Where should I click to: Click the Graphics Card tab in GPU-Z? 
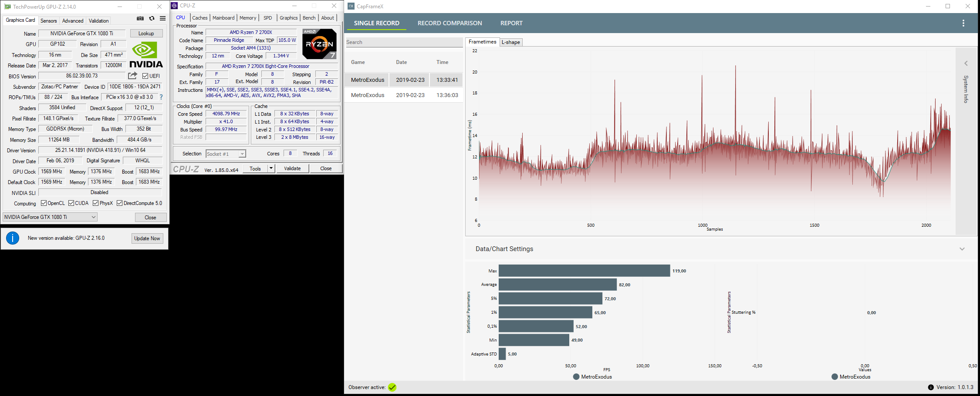click(x=20, y=20)
